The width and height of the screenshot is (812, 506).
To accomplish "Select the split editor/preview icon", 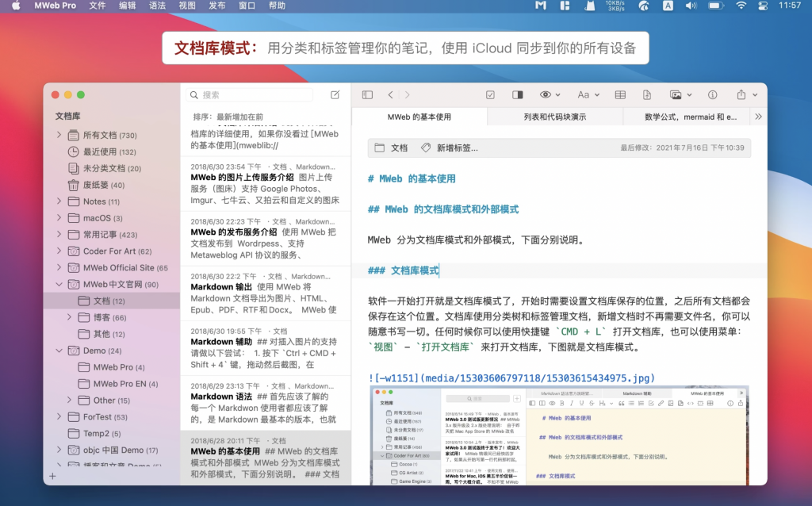I will pos(517,94).
